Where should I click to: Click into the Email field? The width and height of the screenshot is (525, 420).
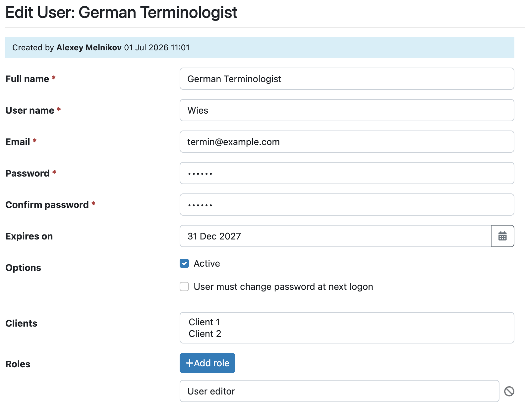coord(347,142)
